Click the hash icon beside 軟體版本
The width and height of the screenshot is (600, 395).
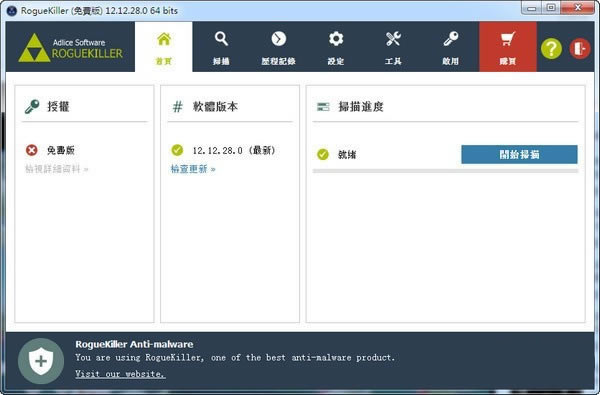pyautogui.click(x=178, y=106)
